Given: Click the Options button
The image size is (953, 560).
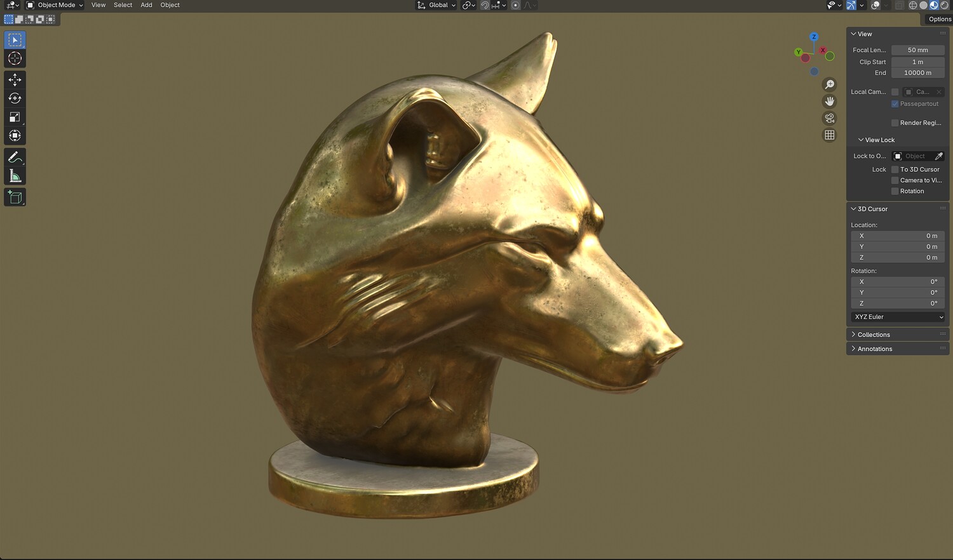Looking at the screenshot, I should (939, 19).
